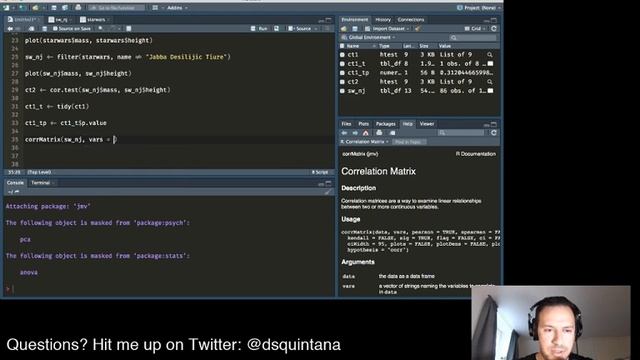Open the Addins dropdown
Viewport: 640px width, 360px height.
pos(177,8)
